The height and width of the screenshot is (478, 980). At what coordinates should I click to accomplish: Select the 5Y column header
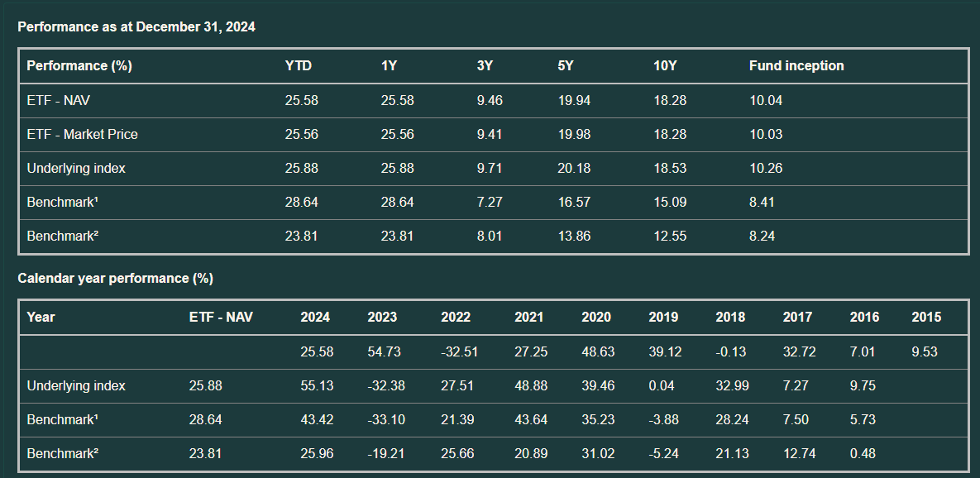pyautogui.click(x=566, y=65)
